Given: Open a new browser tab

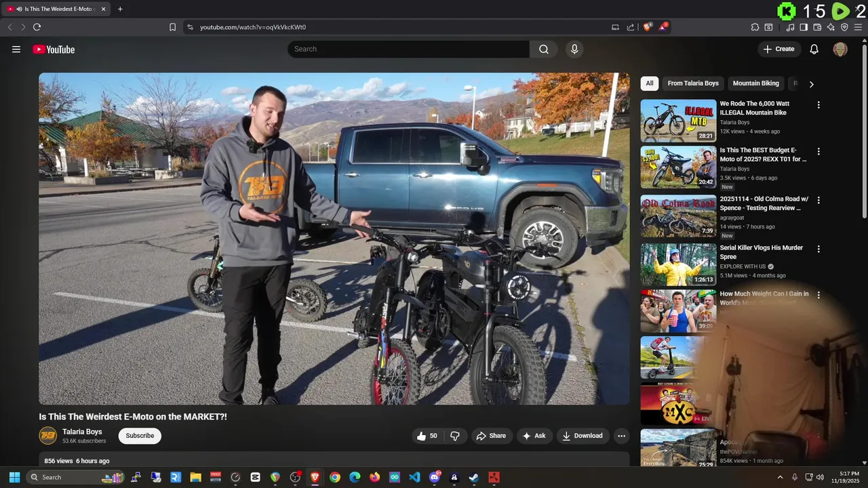Looking at the screenshot, I should pyautogui.click(x=120, y=9).
